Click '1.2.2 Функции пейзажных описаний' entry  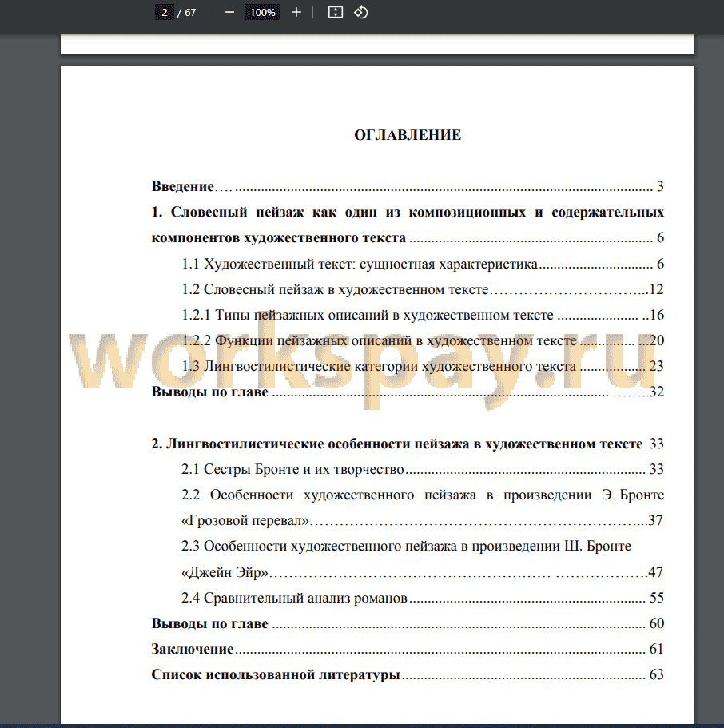(x=423, y=340)
